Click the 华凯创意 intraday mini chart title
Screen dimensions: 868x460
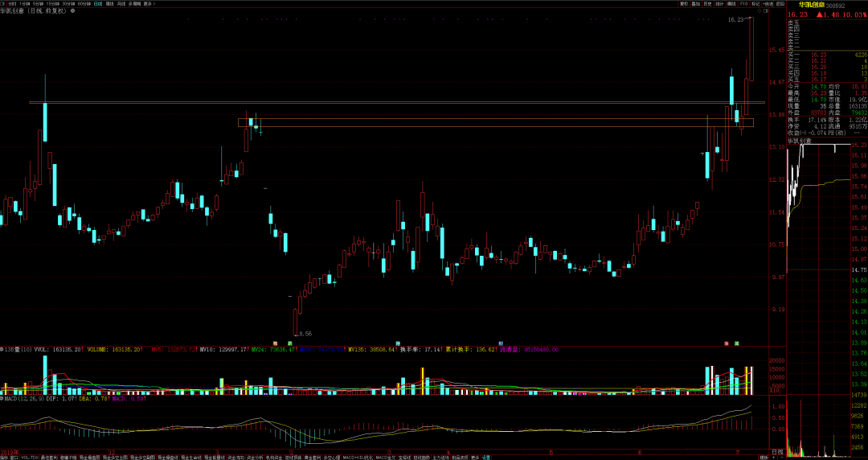coord(800,141)
